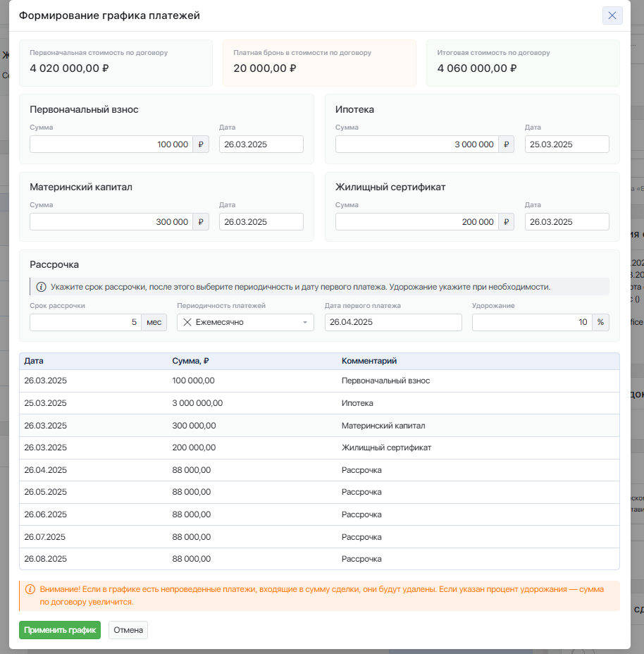Click the Материнский капитал date field

pyautogui.click(x=261, y=222)
